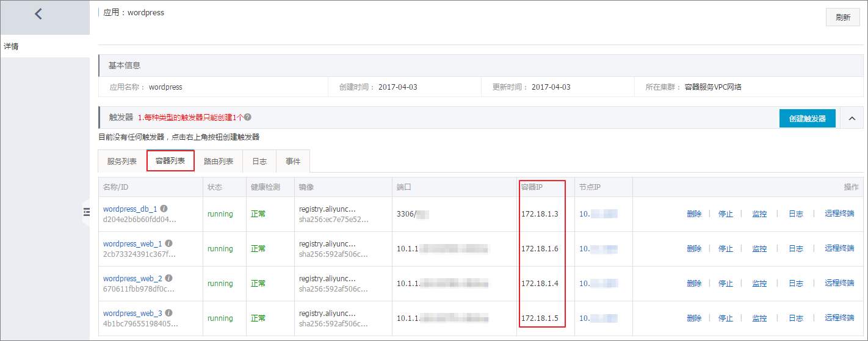Click the 正常 health status of wordpress_web_3
Viewport: 868px width, 341px height.
click(x=258, y=318)
